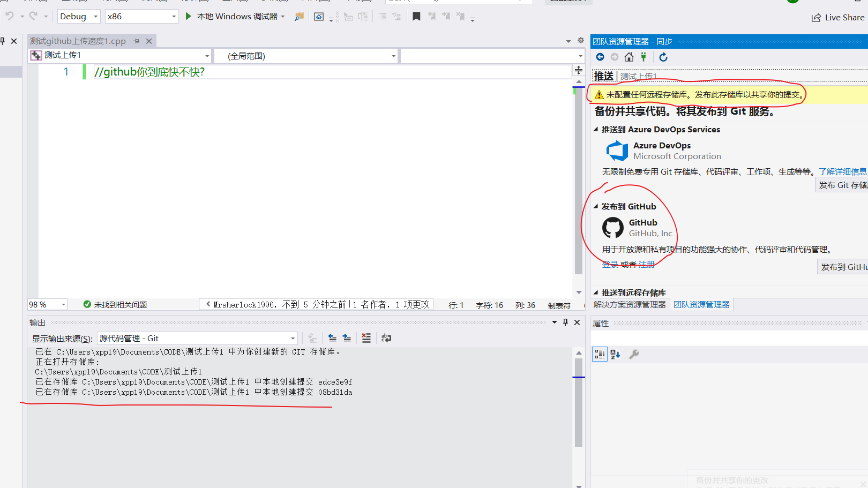Click the framed home icon in toolbar
This screenshot has width=868, height=488.
click(x=319, y=17)
